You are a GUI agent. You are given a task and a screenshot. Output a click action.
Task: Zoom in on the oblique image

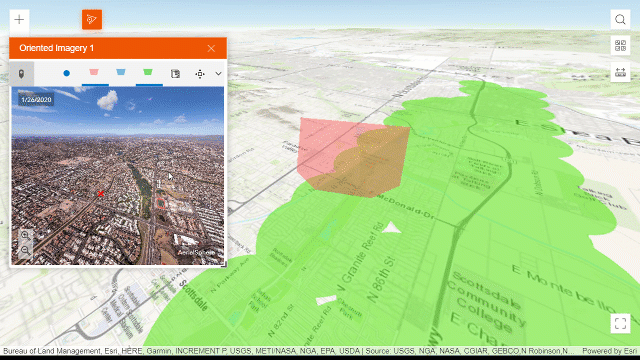tap(25, 235)
